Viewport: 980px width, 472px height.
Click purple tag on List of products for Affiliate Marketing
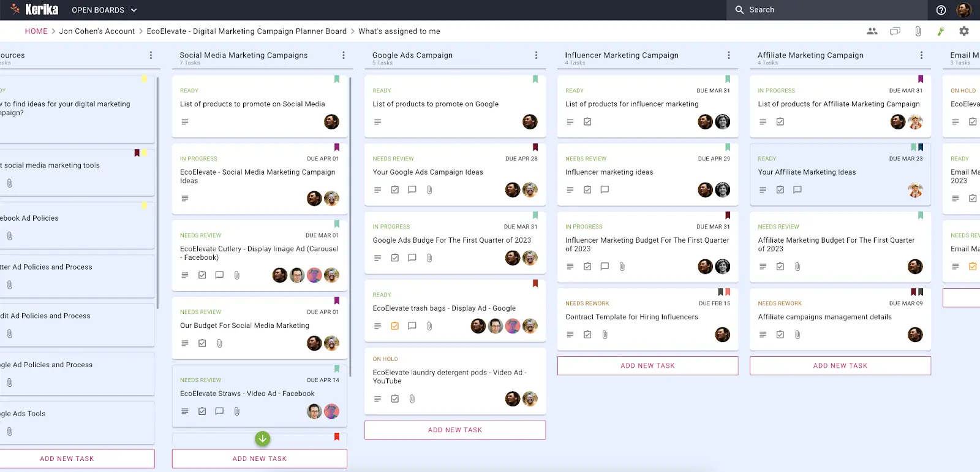[921, 79]
